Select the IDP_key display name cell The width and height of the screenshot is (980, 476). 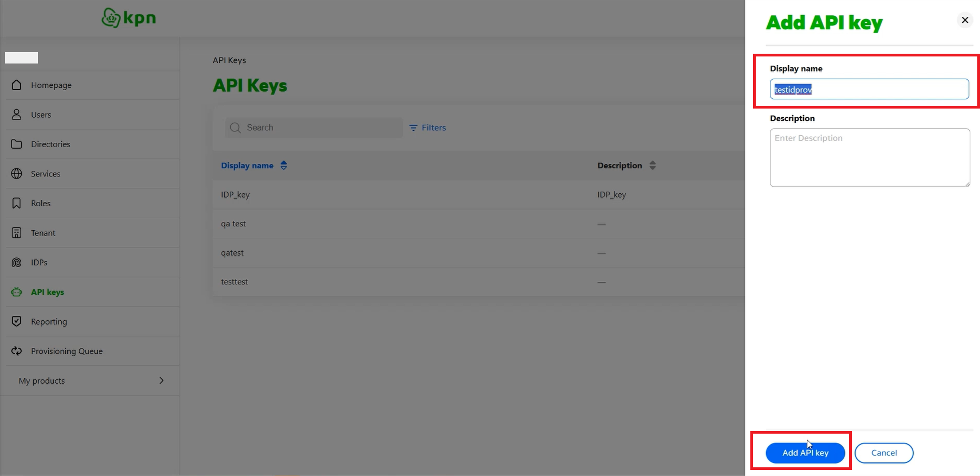[235, 194]
